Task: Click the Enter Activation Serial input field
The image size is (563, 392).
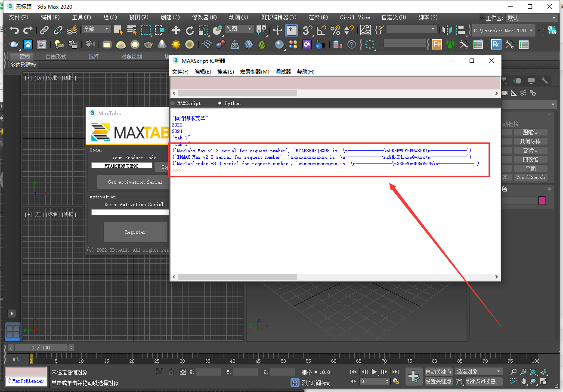Action: pyautogui.click(x=130, y=212)
